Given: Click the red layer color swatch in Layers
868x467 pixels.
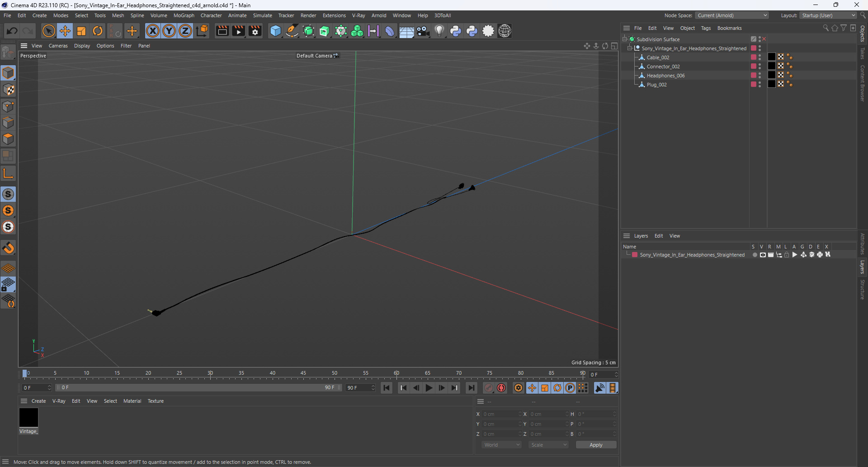Looking at the screenshot, I should pyautogui.click(x=635, y=255).
